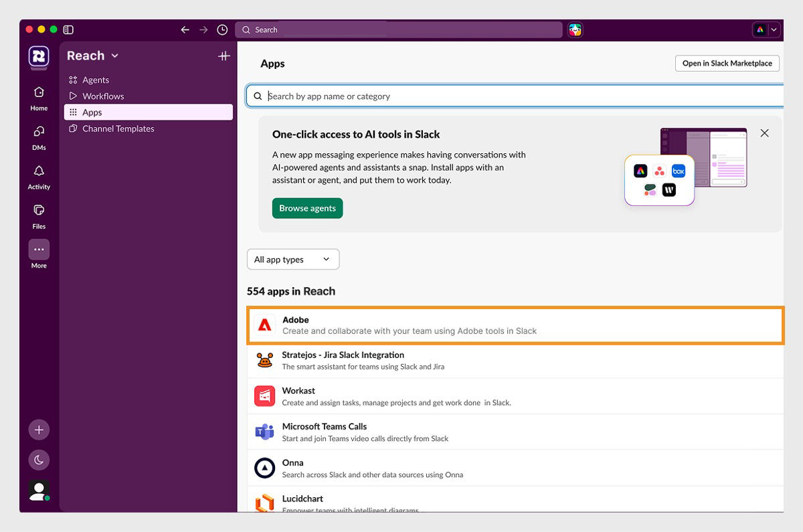Screen dimensions: 803x532
Task: Click the Browse agents button
Action: (x=308, y=208)
